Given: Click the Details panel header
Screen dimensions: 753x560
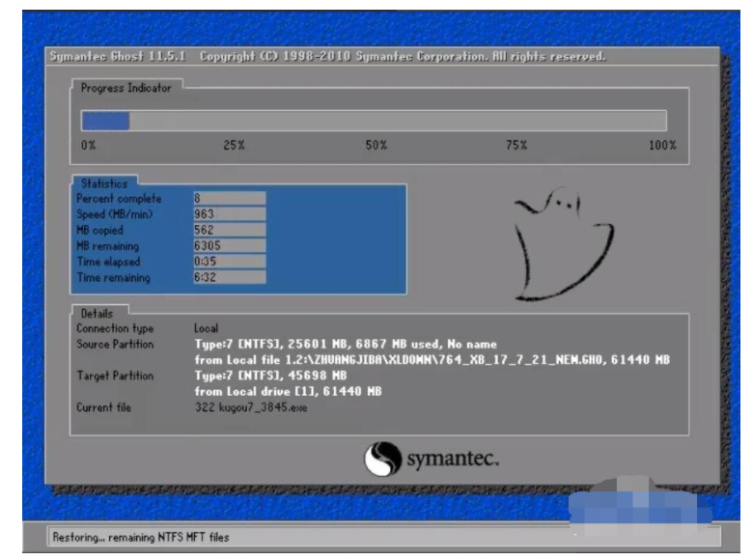Looking at the screenshot, I should coord(97,314).
